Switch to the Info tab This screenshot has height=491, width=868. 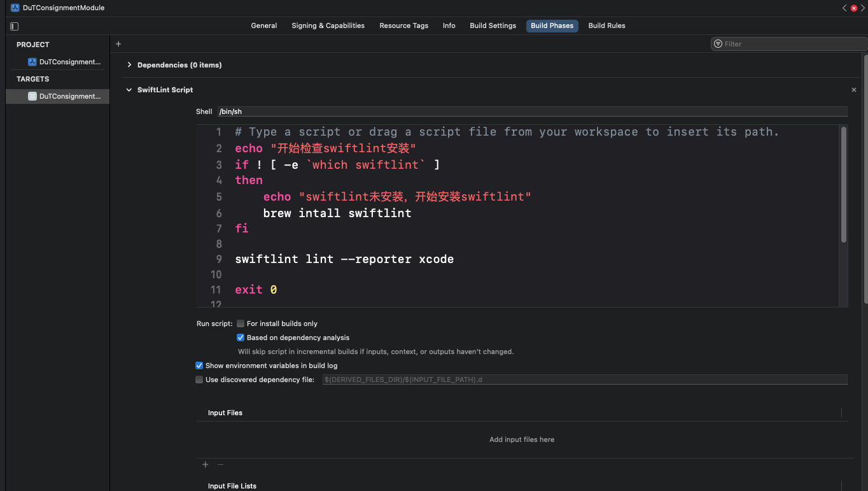coord(449,25)
